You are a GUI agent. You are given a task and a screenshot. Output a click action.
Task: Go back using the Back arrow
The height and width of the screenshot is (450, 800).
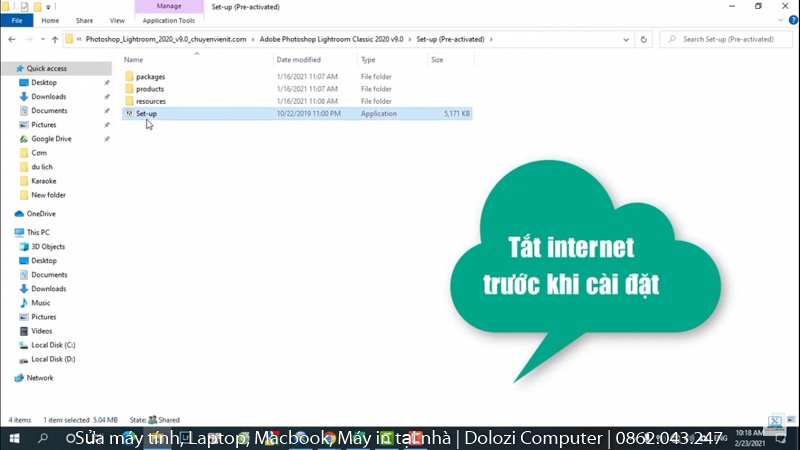[x=12, y=39]
